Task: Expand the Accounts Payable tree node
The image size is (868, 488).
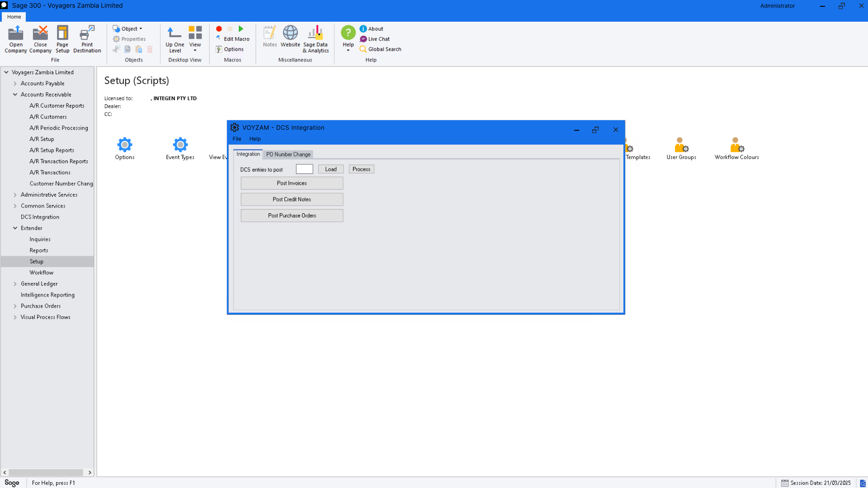Action: (15, 84)
